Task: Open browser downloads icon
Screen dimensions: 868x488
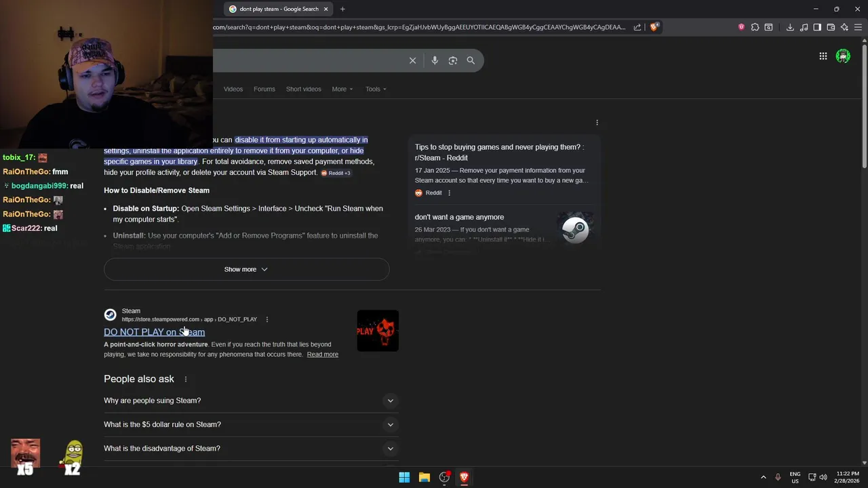Action: tap(790, 27)
